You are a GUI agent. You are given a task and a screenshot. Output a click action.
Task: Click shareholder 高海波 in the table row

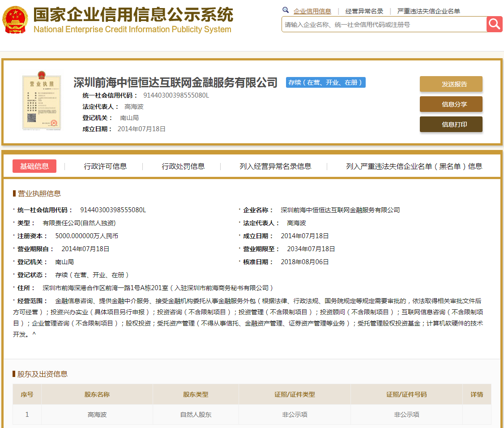pos(97,415)
